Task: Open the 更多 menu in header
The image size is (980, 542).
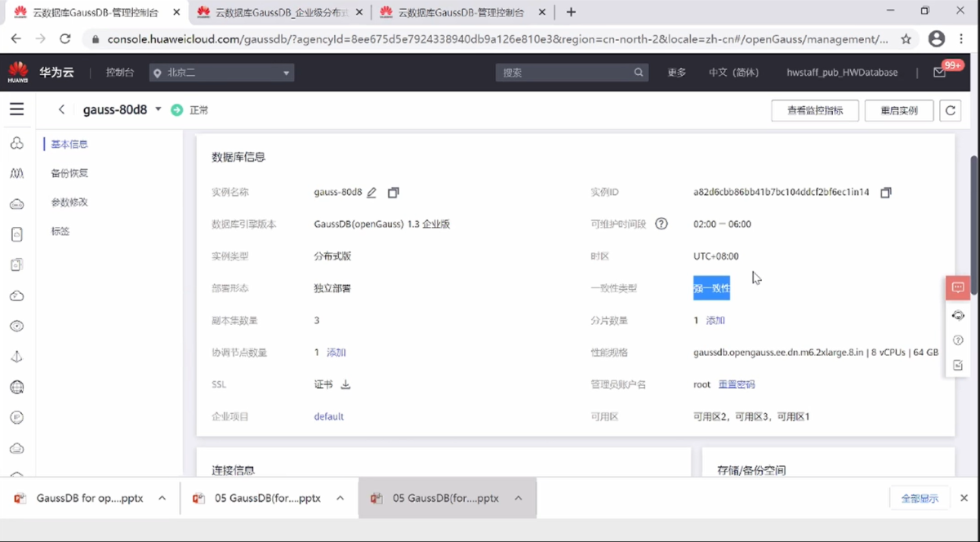Action: click(677, 73)
